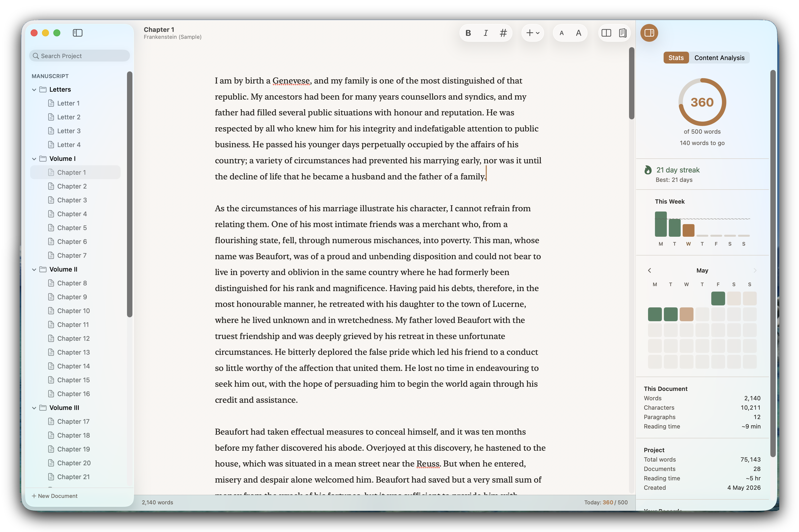
Task: Click the Chapter 1 document title
Action: coord(159,29)
